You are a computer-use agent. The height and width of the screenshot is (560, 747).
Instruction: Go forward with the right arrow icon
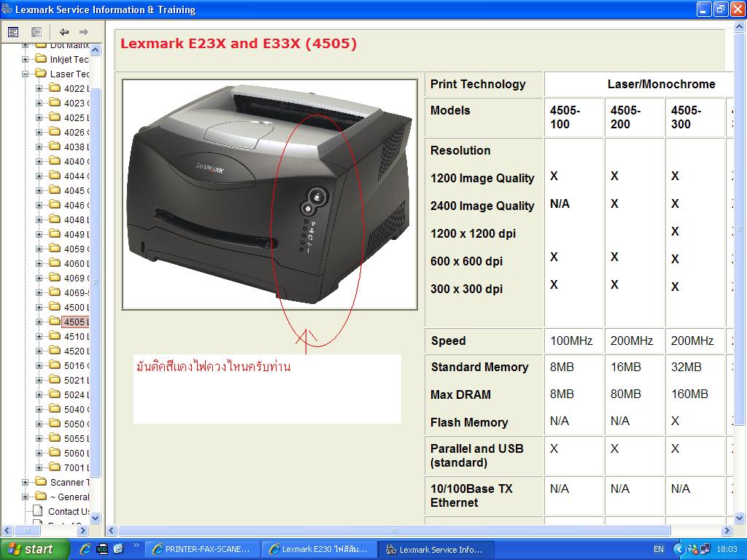[84, 32]
